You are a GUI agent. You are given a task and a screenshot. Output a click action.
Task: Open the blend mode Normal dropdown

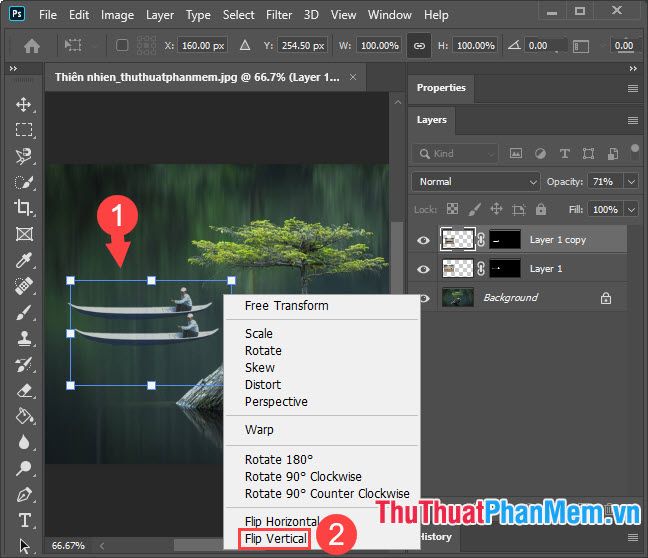pos(476,182)
